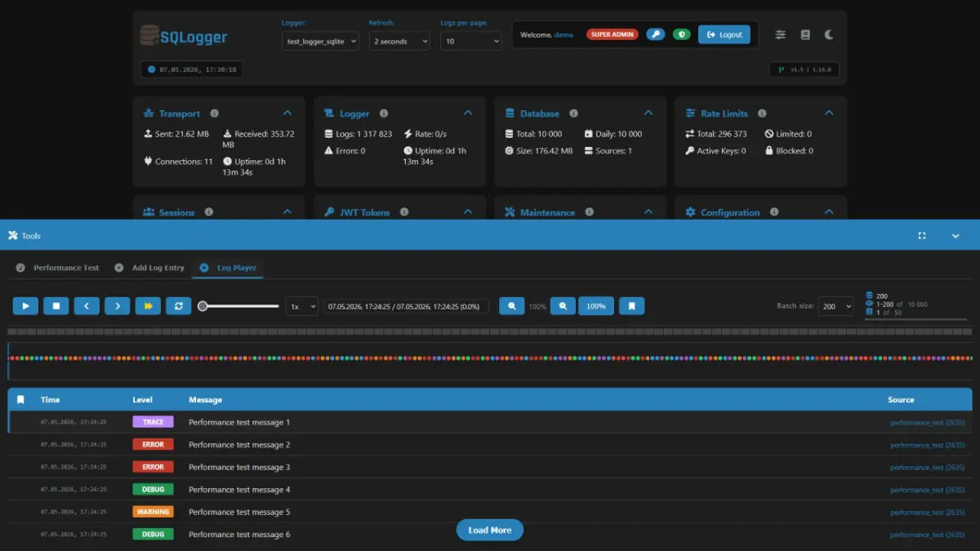The height and width of the screenshot is (551, 980).
Task: Toggle dark mode with the moon icon
Action: [x=829, y=34]
